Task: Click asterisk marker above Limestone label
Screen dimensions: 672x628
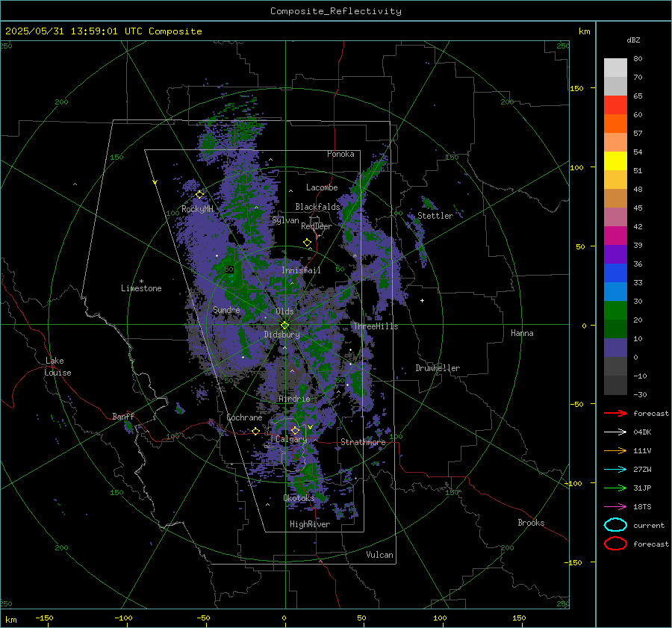Action: [141, 282]
